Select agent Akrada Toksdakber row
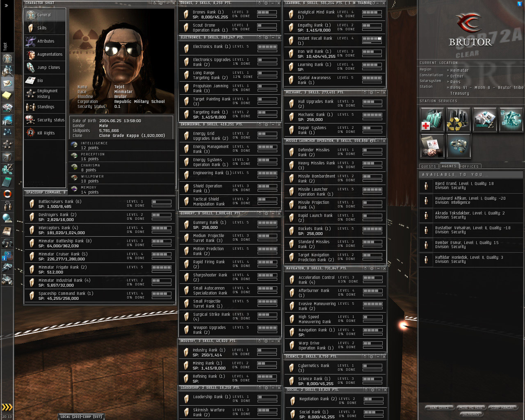The width and height of the screenshot is (525, 420). 471,215
